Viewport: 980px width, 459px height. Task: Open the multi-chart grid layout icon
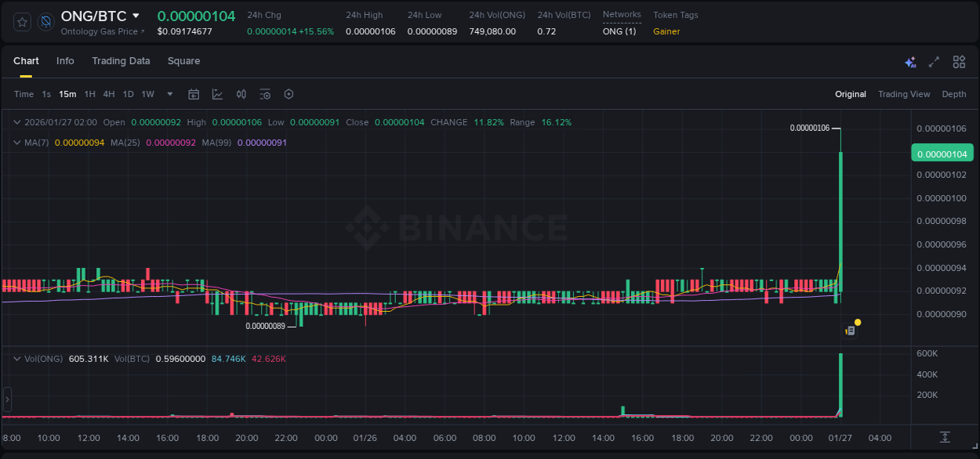pos(959,62)
